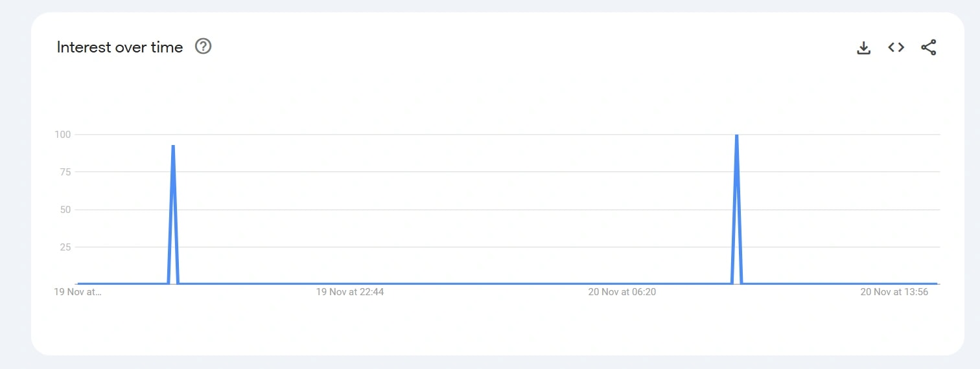Click the flat blue line above "19 Nov at 22:44"
The image size is (980, 369).
tap(350, 284)
